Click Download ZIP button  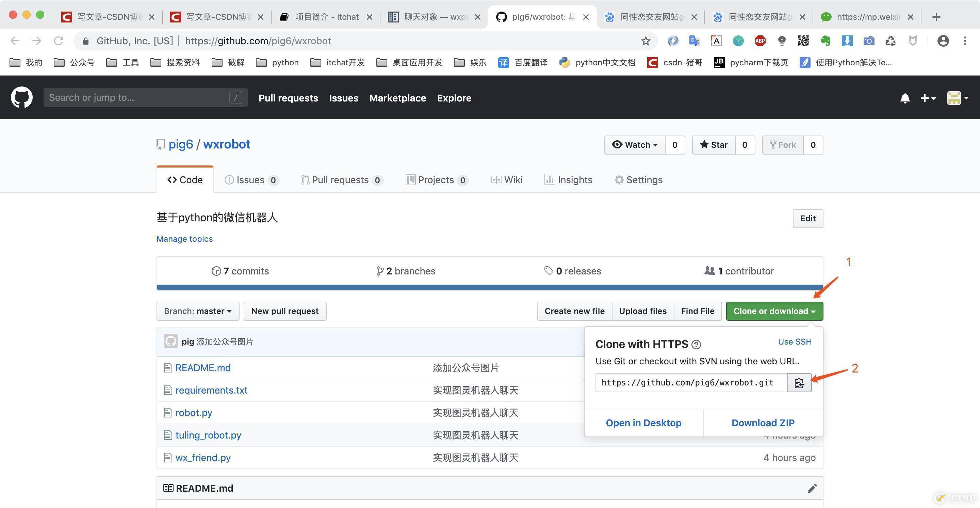[763, 423]
